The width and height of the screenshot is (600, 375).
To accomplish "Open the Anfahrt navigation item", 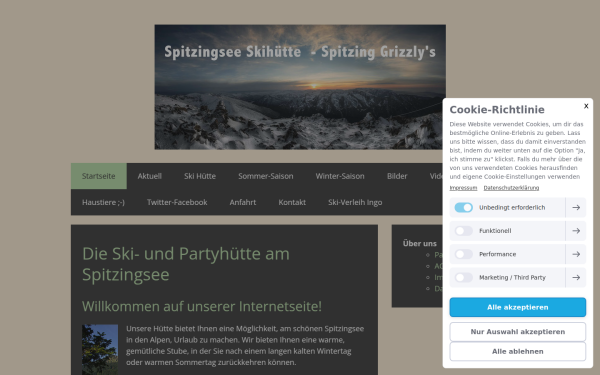I will coord(243,202).
